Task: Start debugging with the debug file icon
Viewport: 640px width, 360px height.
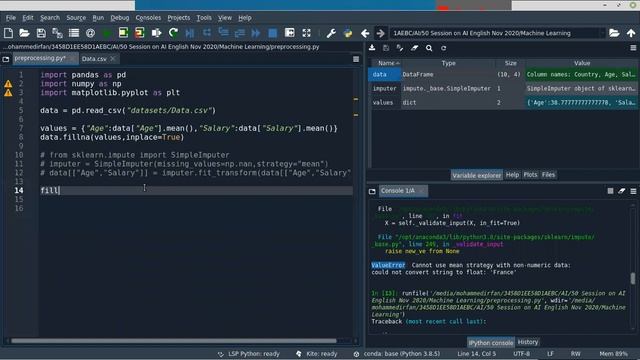Action: tap(190, 33)
